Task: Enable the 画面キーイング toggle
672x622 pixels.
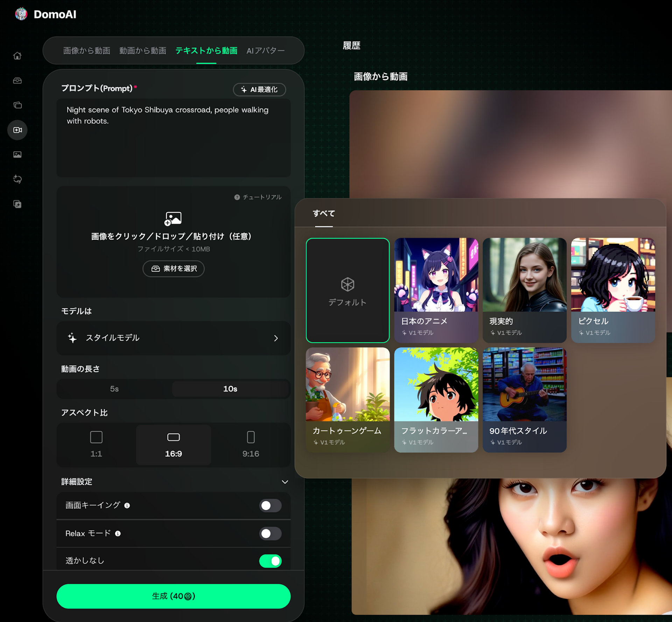Action: (x=270, y=505)
